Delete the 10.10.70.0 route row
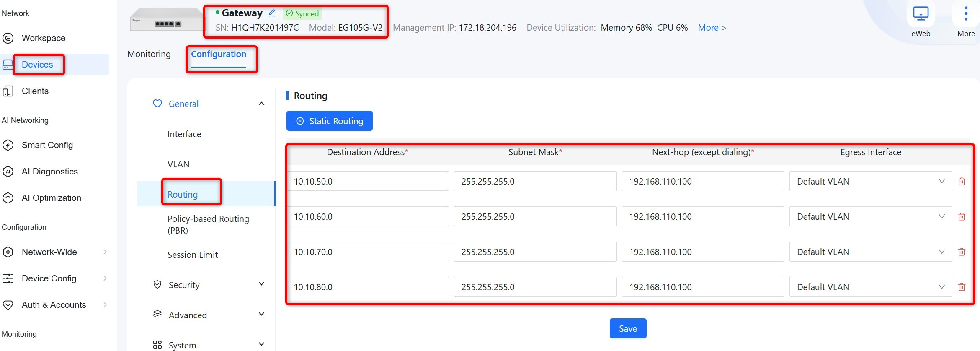 coord(962,252)
